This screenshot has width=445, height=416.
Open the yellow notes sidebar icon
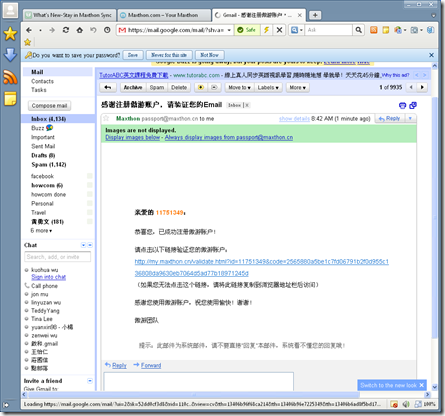tap(10, 99)
